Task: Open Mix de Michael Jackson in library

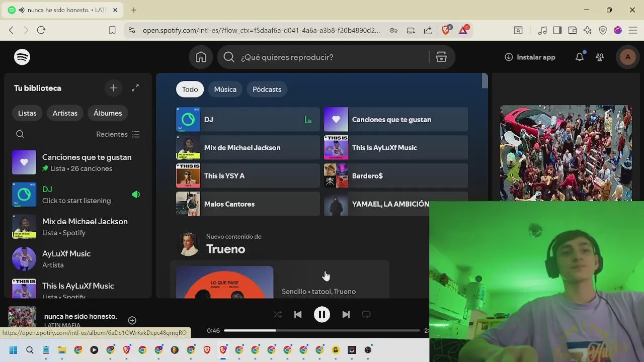Action: tap(78, 227)
